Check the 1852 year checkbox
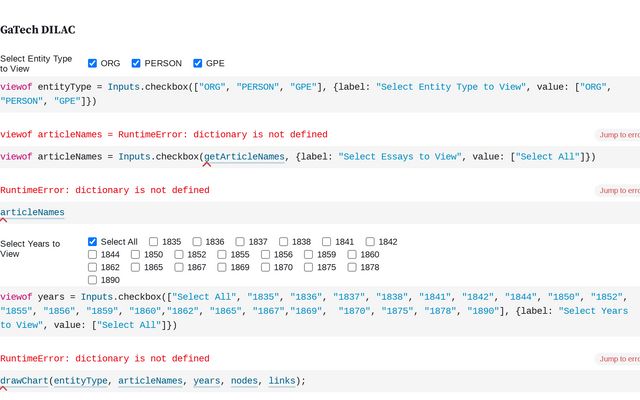The height and width of the screenshot is (400, 640). [179, 254]
